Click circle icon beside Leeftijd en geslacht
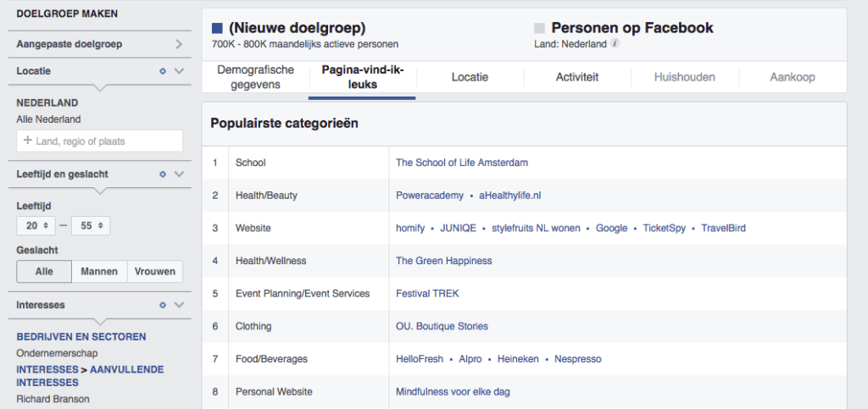 click(x=163, y=174)
